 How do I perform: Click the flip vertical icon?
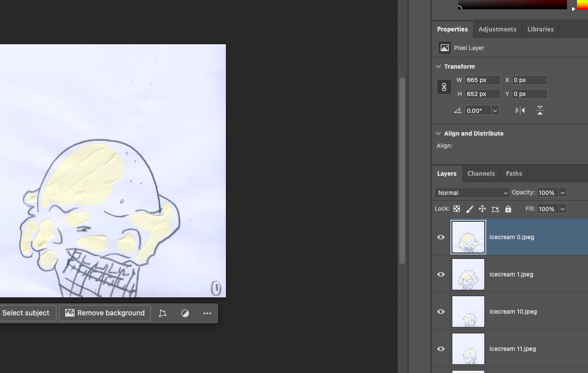coord(540,111)
